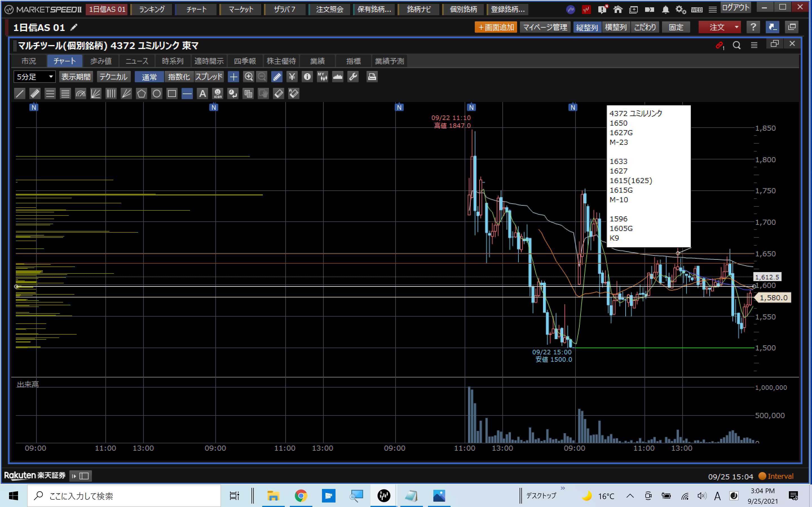The width and height of the screenshot is (812, 507).
Task: Click the chart zoom-in magnifier
Action: [248, 77]
